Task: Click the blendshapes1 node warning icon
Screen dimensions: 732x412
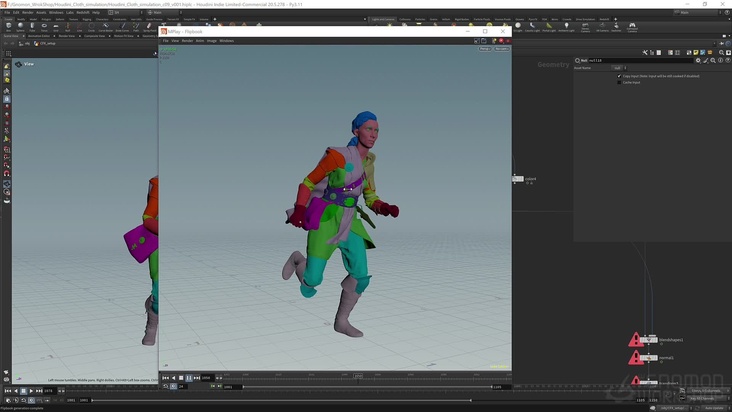Action: click(x=635, y=340)
